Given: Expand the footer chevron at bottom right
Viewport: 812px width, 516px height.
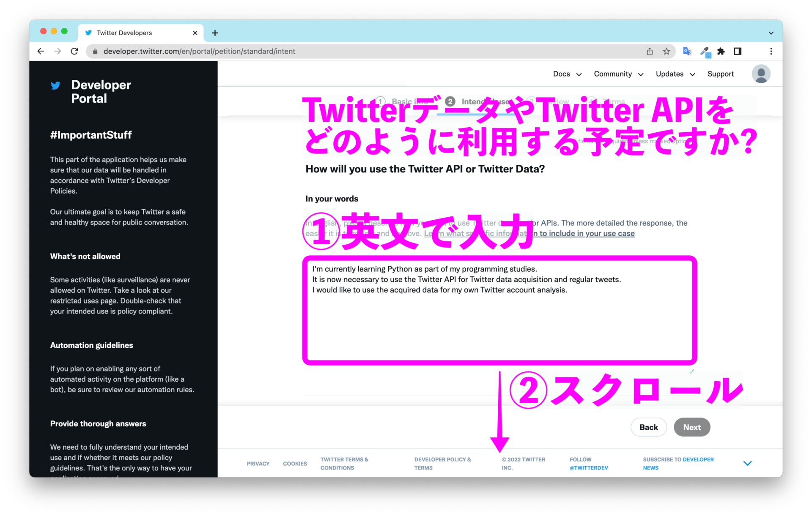Looking at the screenshot, I should click(x=748, y=463).
